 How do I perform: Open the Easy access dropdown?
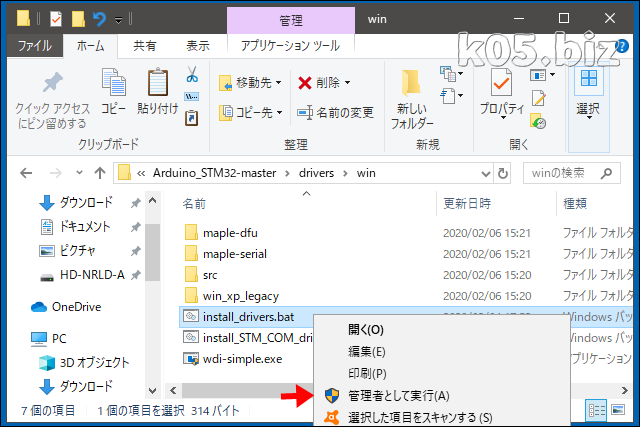click(x=451, y=97)
